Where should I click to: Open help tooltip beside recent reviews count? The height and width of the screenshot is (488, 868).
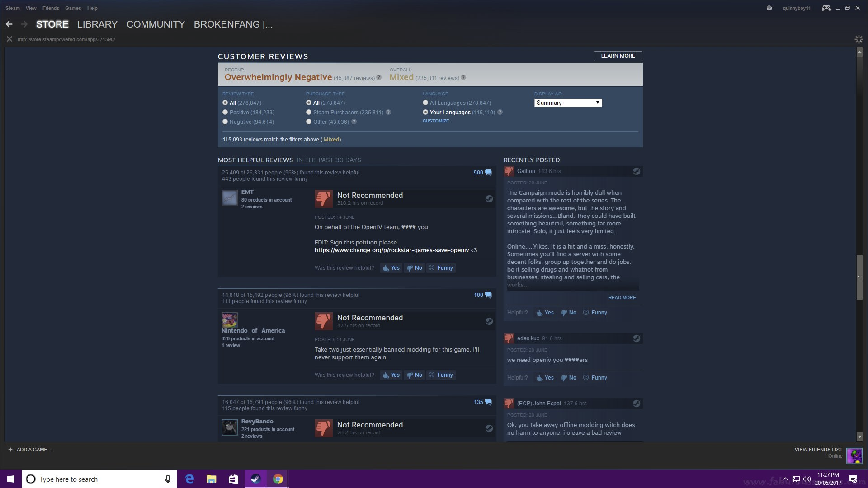coord(379,77)
